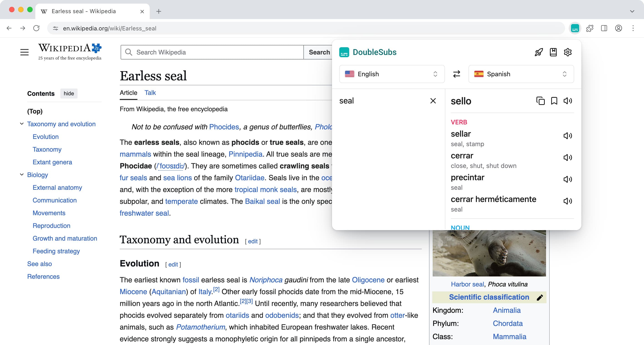Open DoubleSubs settings gear
This screenshot has height=345, width=644.
tap(568, 52)
